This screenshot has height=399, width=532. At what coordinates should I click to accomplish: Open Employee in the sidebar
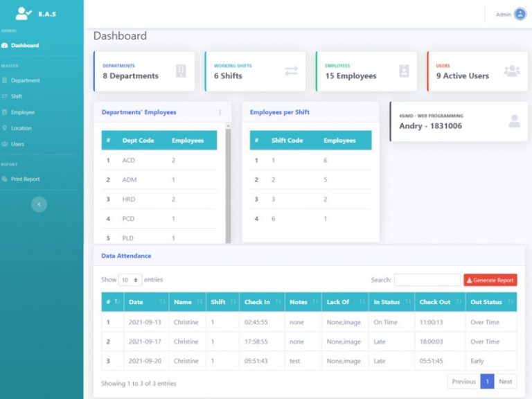click(22, 112)
